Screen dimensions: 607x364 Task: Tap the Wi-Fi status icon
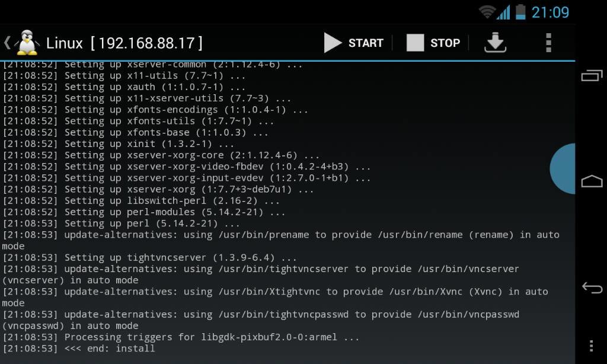click(487, 12)
